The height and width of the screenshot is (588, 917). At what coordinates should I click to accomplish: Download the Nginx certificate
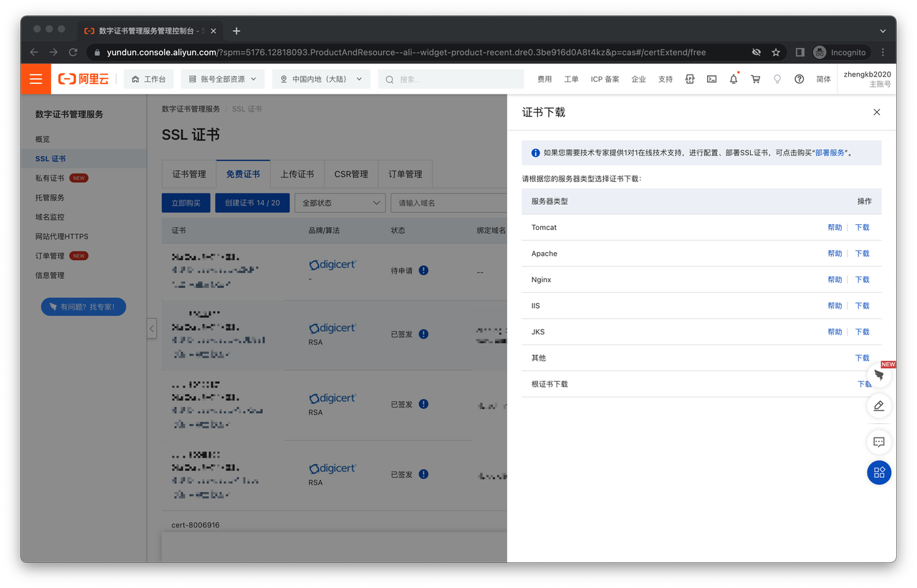[862, 280]
